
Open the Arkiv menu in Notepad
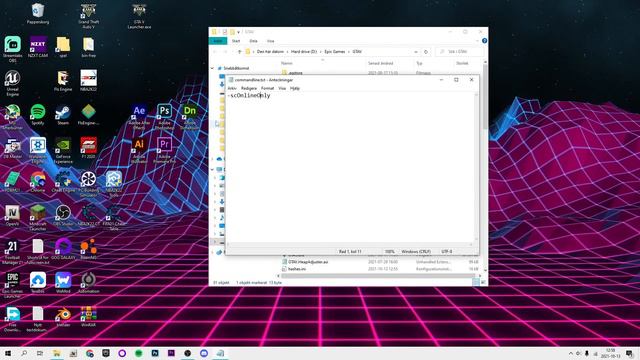pos(232,88)
